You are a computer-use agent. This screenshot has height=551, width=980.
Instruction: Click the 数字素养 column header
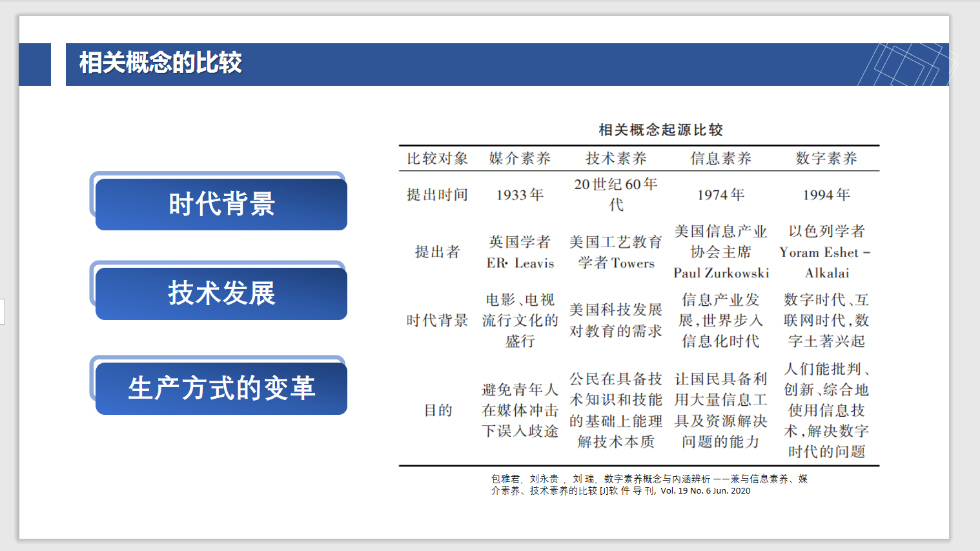point(826,157)
